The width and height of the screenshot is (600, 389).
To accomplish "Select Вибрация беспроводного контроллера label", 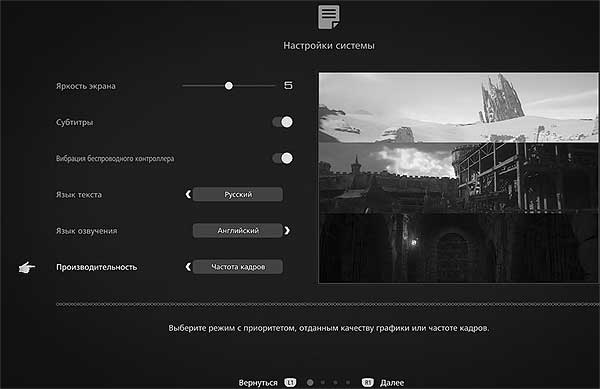I will 115,158.
